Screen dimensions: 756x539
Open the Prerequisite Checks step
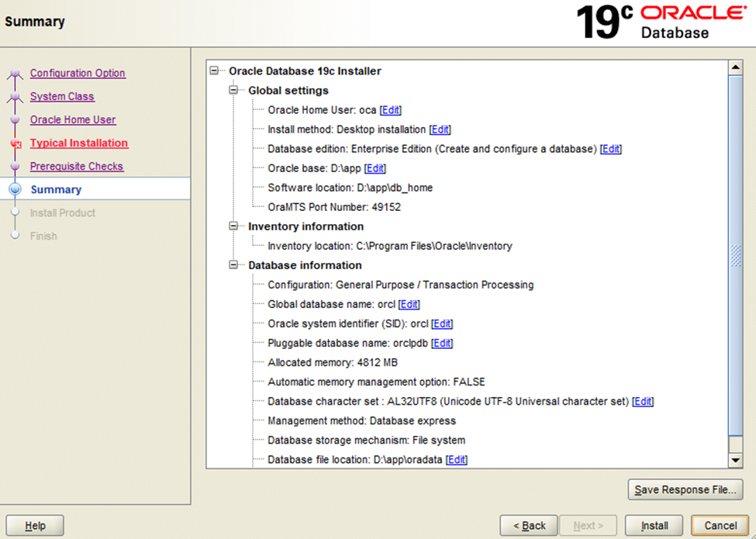77,166
